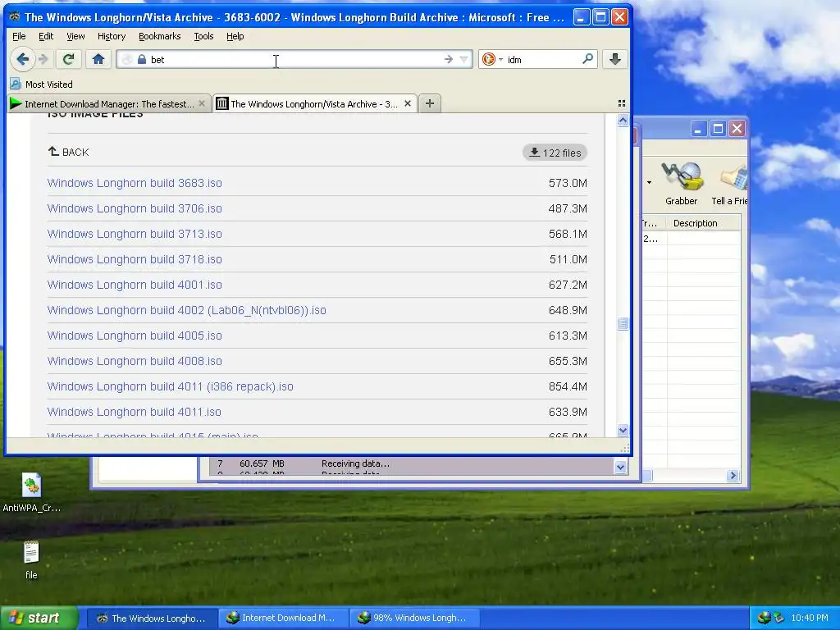Click the IDM tray icon
This screenshot has height=630, width=840.
pyautogui.click(x=765, y=618)
